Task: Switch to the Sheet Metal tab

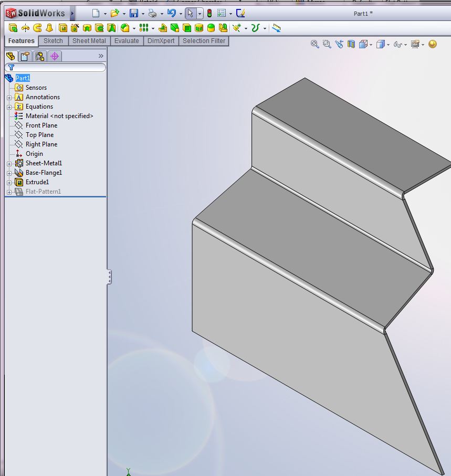Action: (x=89, y=41)
